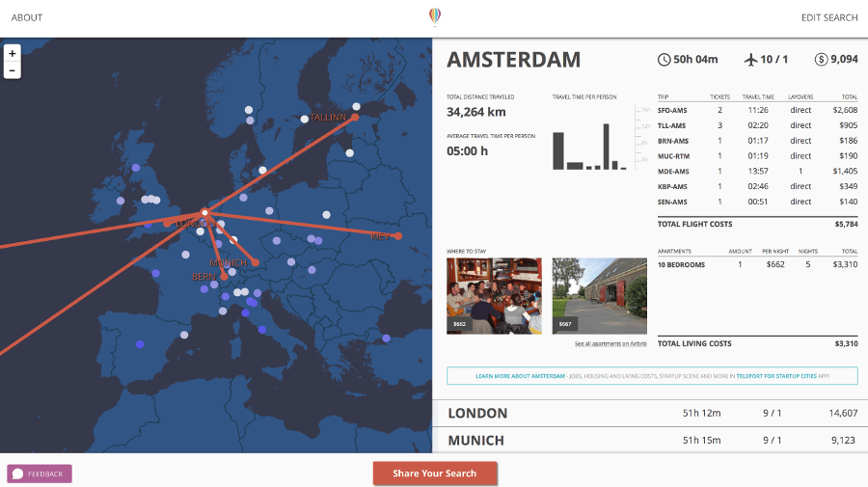The image size is (868, 487).
Task: Click the 10 BEDROOMS apartment row
Action: click(757, 264)
